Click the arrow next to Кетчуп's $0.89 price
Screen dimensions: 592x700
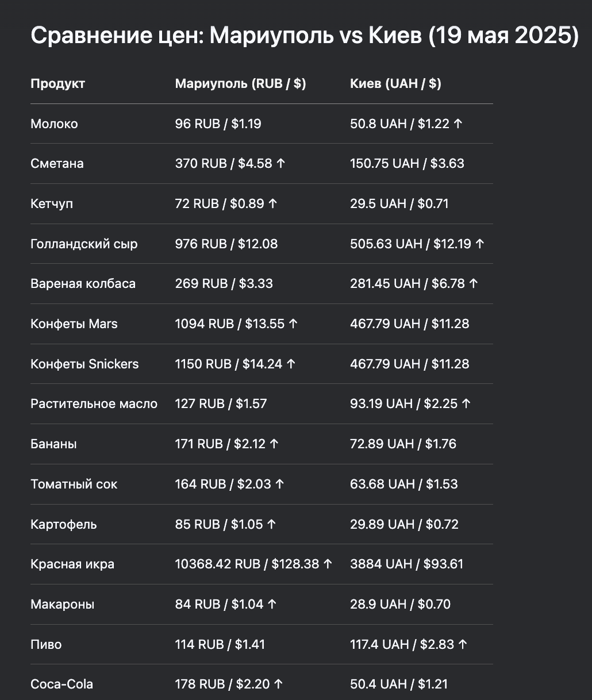(x=273, y=203)
